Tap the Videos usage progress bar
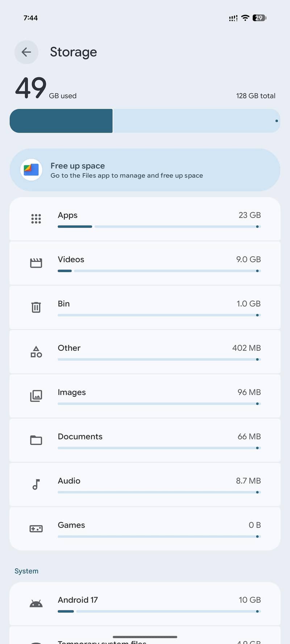 [x=159, y=271]
